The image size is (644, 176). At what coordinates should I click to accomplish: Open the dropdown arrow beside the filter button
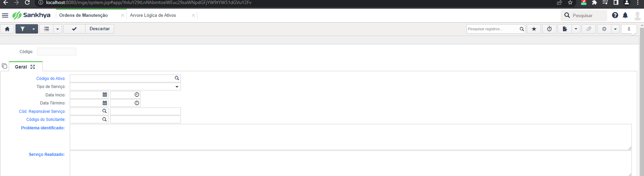[x=34, y=29]
